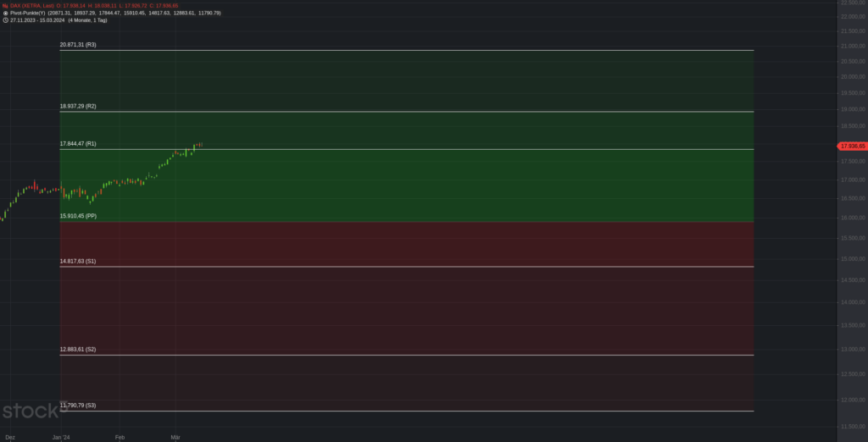Open Pivot-Punkte(Y) indicator settings
This screenshot has height=442, width=868.
point(28,13)
